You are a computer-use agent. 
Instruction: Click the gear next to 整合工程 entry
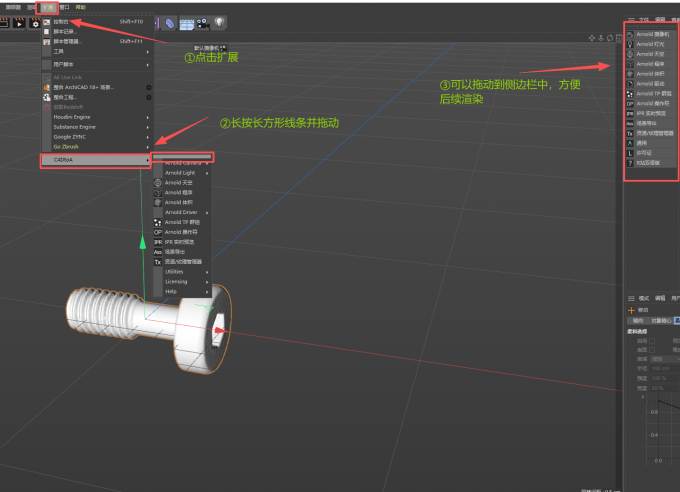click(x=149, y=97)
